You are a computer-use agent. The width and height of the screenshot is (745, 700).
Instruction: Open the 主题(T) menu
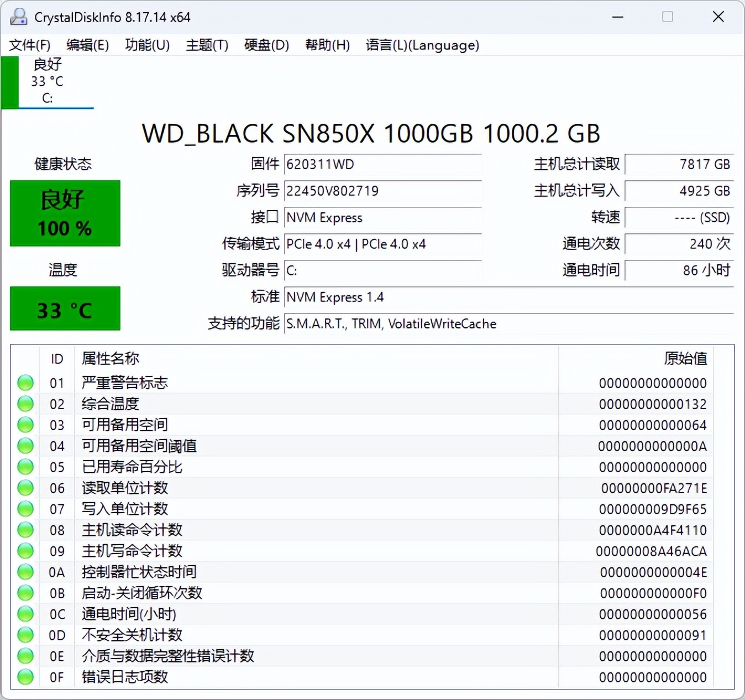pos(207,45)
